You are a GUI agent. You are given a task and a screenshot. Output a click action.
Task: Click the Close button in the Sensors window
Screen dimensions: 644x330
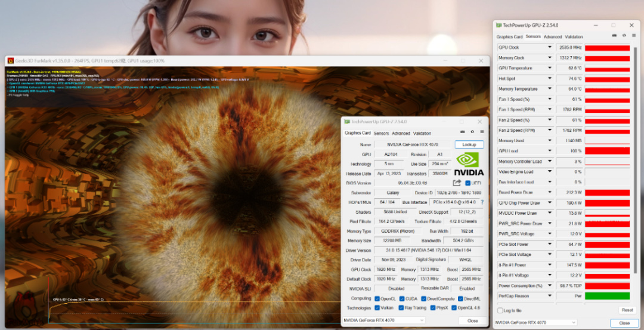(x=624, y=323)
